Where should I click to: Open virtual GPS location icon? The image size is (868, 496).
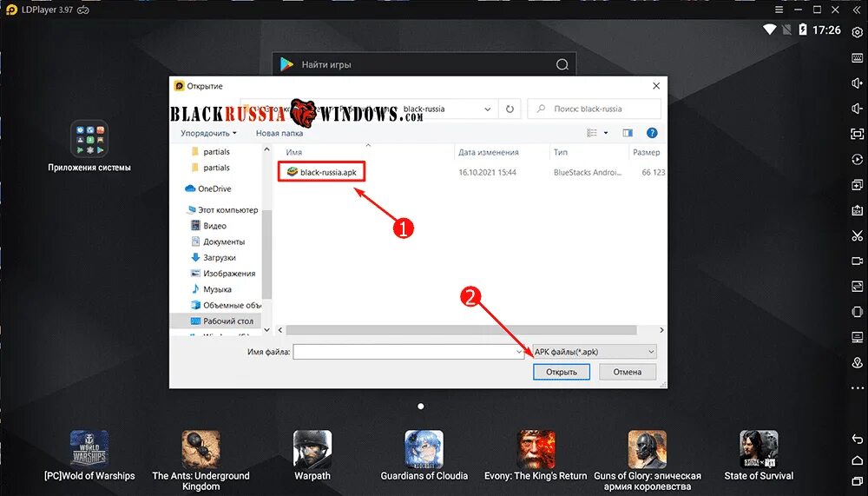point(857,363)
